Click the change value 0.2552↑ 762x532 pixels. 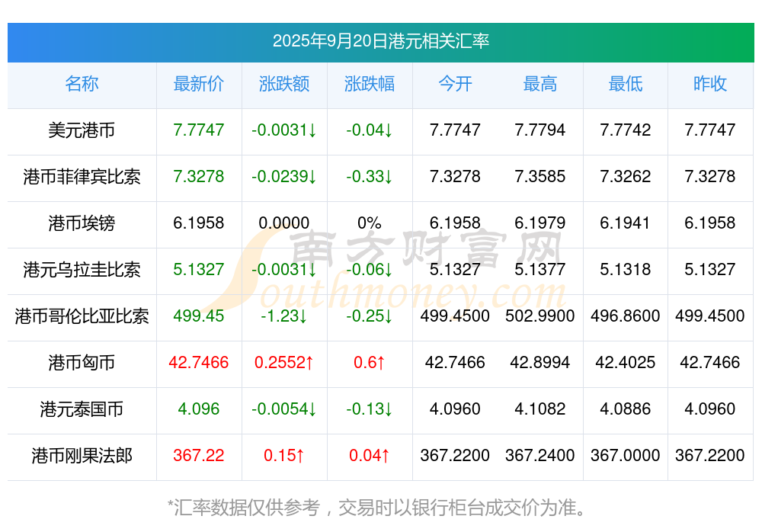point(284,362)
